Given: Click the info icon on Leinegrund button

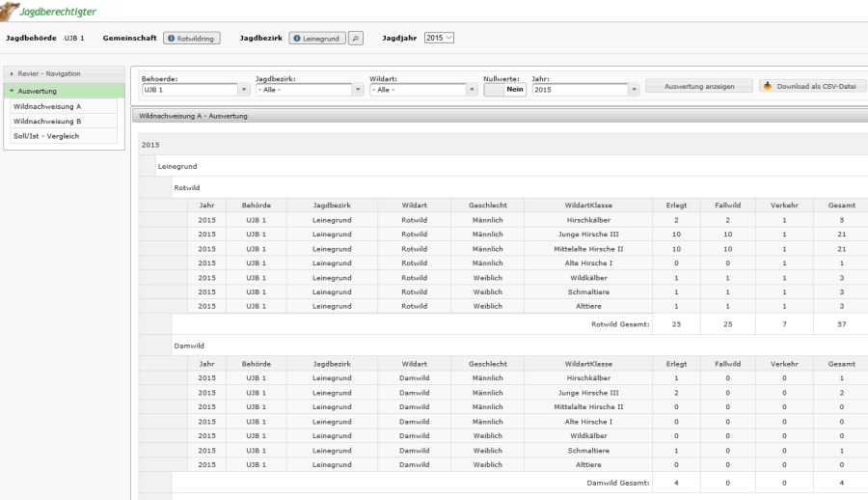Looking at the screenshot, I should [x=297, y=39].
